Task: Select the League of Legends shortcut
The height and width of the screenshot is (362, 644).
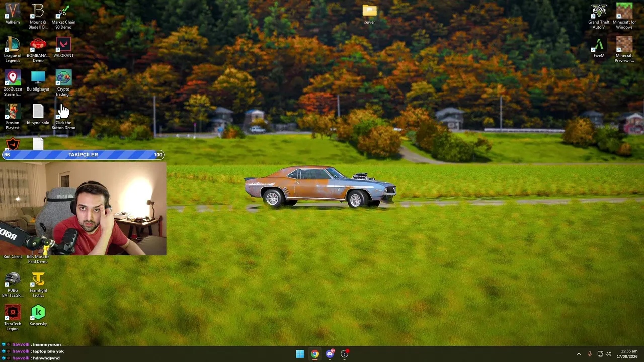Action: pos(13,50)
